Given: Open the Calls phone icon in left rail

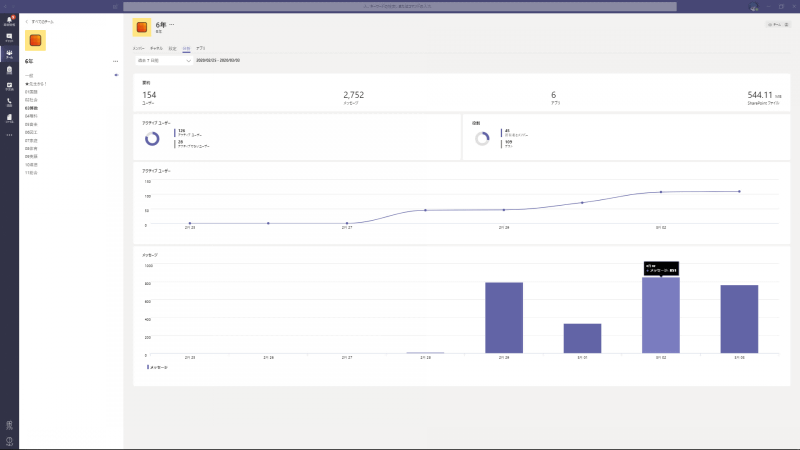Looking at the screenshot, I should point(9,102).
